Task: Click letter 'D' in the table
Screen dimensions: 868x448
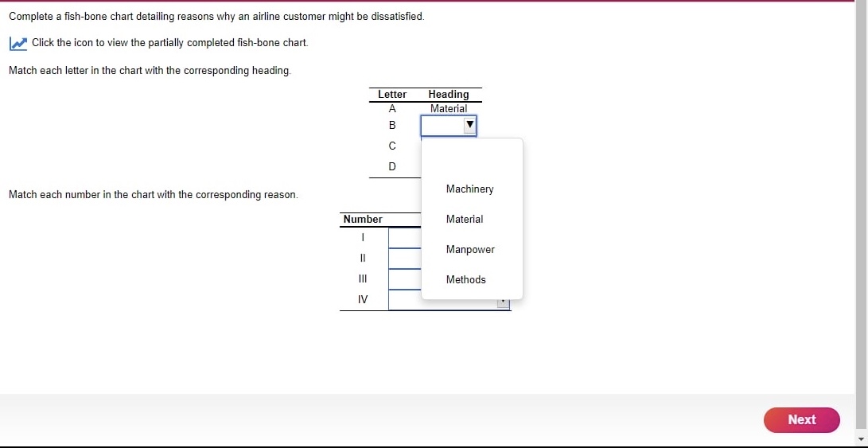Action: tap(392, 166)
